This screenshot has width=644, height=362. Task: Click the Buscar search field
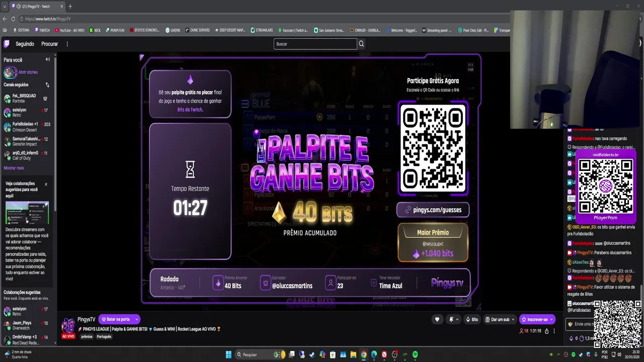click(x=315, y=44)
